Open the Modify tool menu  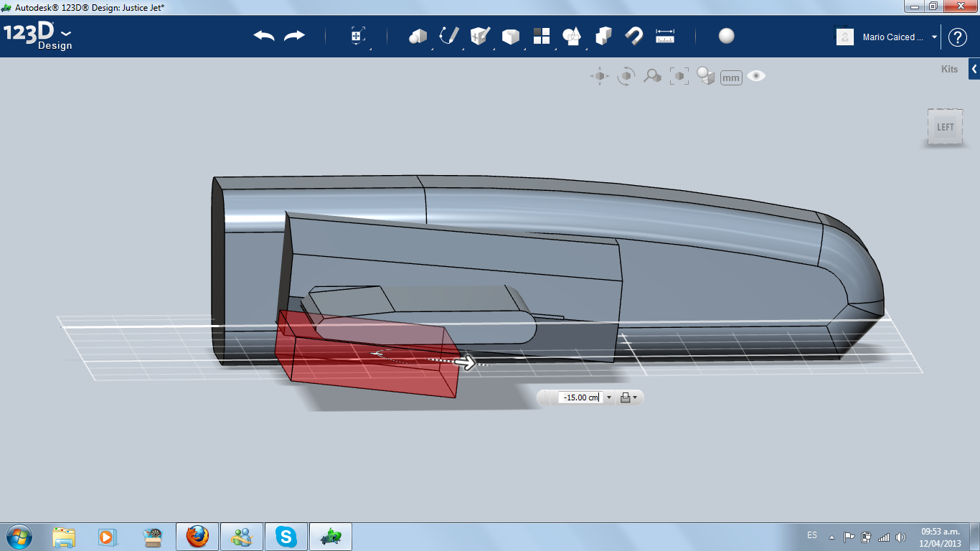coord(510,36)
